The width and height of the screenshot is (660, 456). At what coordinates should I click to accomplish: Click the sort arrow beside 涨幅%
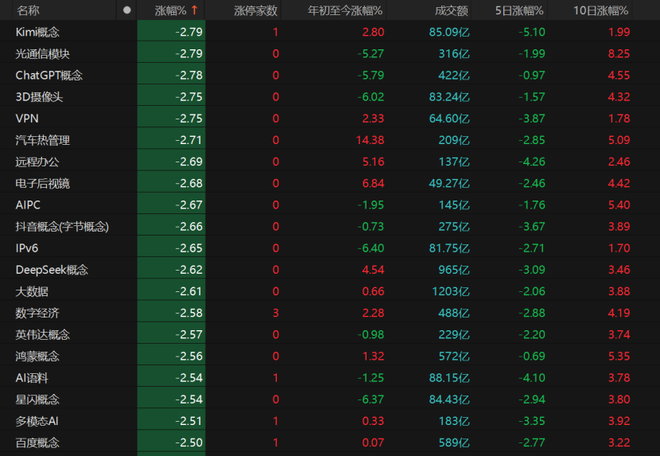tap(194, 10)
